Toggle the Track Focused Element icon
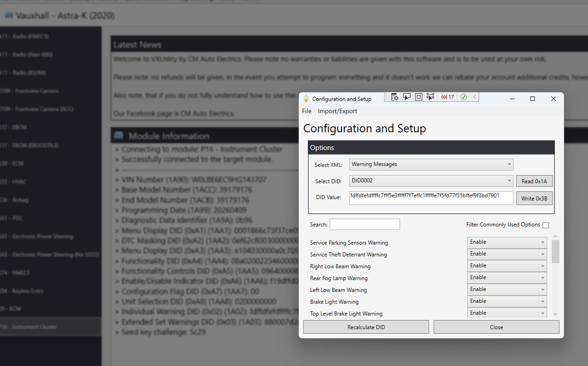588x366 pixels. (x=430, y=97)
